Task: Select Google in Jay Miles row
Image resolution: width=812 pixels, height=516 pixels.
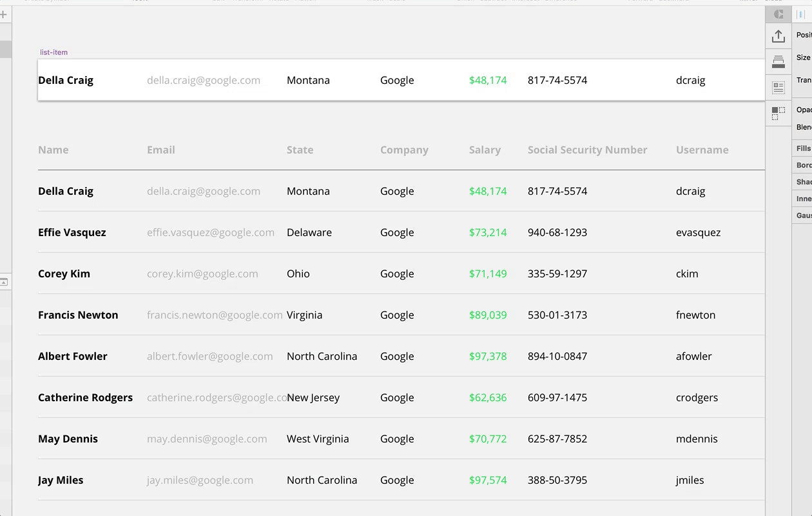Action: pyautogui.click(x=397, y=481)
